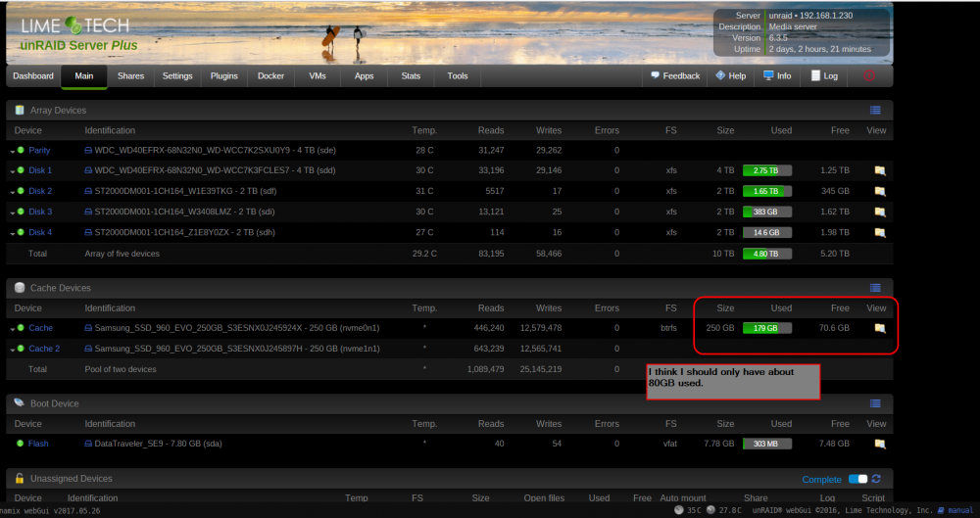The height and width of the screenshot is (518, 980).
Task: Click the DataTraveler flash identification icon
Action: 88,443
